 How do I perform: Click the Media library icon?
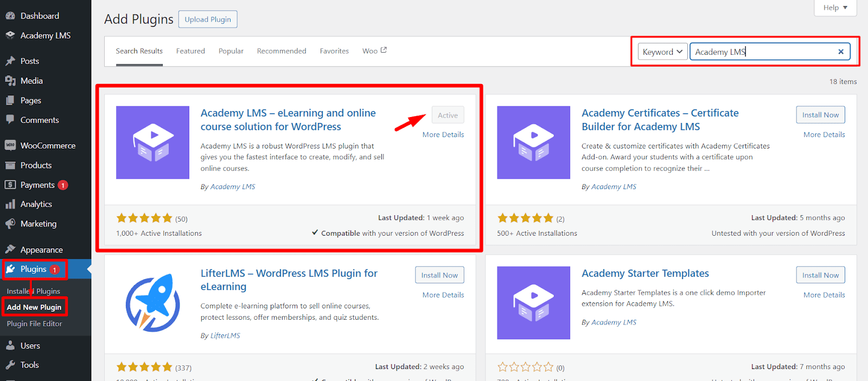[x=10, y=81]
